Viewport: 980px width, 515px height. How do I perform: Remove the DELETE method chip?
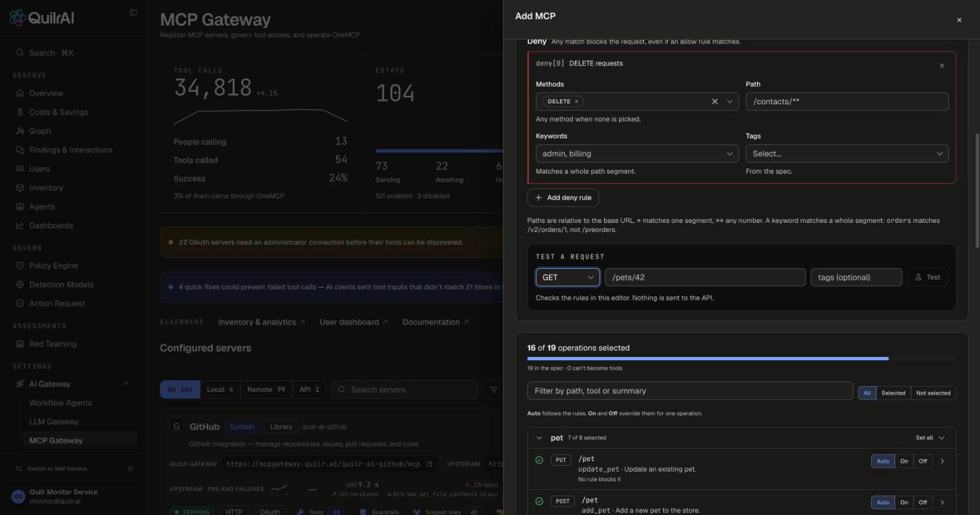click(x=576, y=102)
